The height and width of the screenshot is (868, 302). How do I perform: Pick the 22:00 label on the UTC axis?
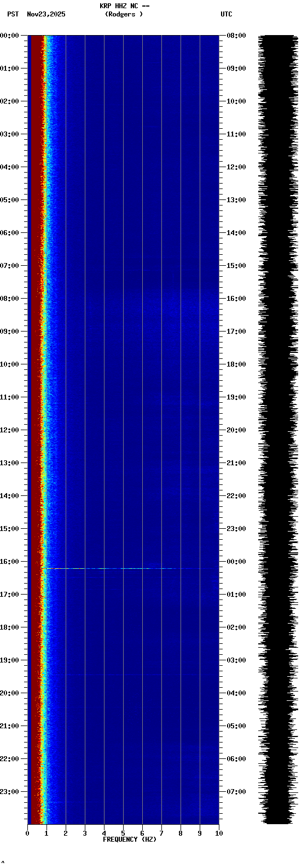(x=236, y=496)
